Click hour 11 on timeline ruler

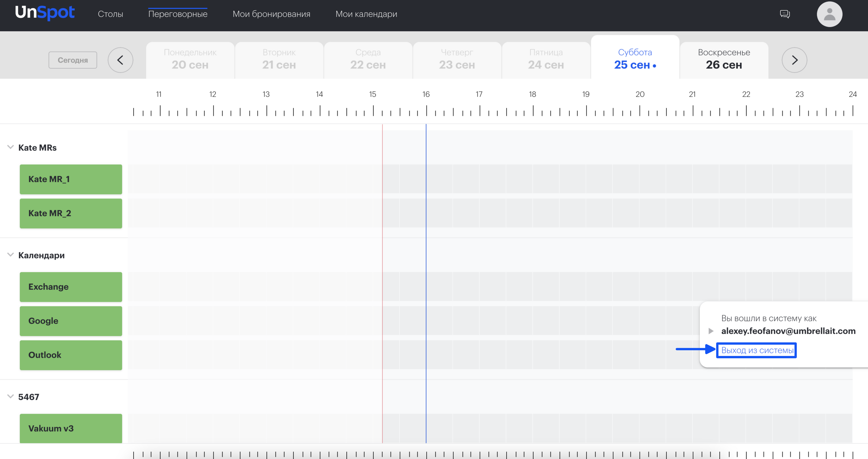pos(159,94)
